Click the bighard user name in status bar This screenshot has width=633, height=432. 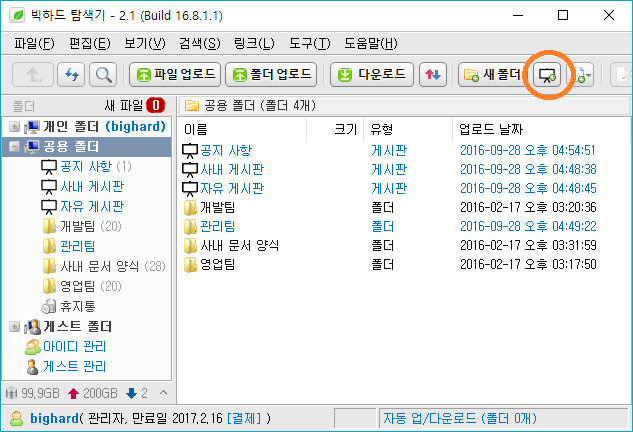[x=54, y=418]
